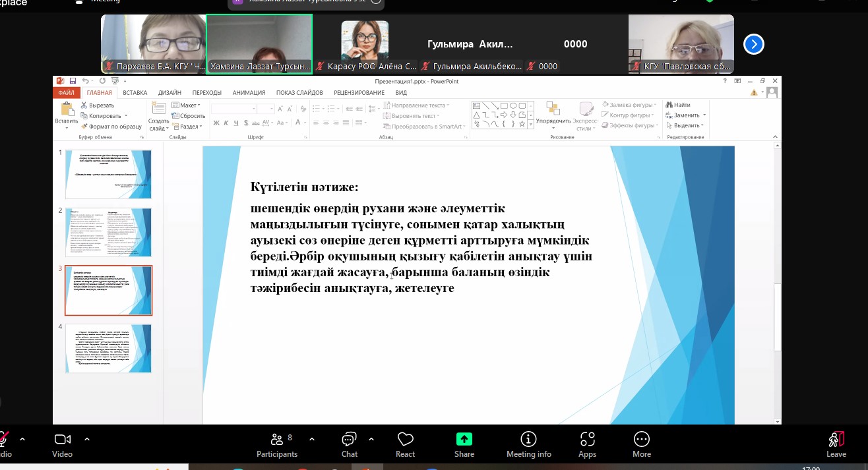Screen dimensions: 868x470
Task: Open the React emoji menu
Action: click(x=405, y=439)
